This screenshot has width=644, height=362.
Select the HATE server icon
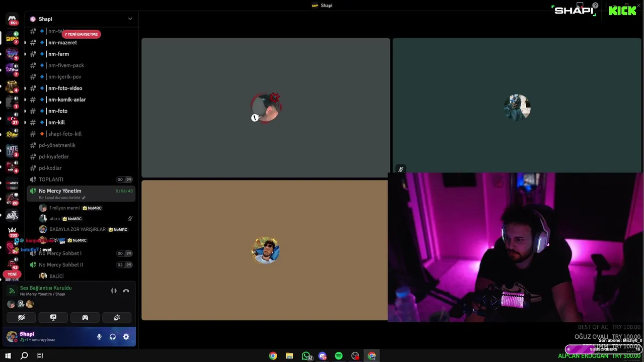click(x=12, y=150)
